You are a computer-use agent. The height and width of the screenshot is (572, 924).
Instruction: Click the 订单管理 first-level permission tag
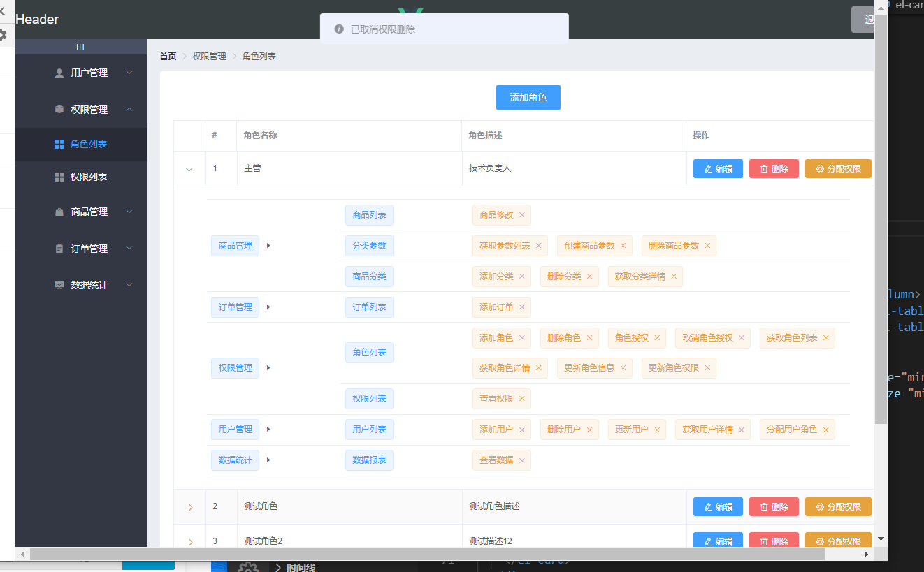[235, 307]
